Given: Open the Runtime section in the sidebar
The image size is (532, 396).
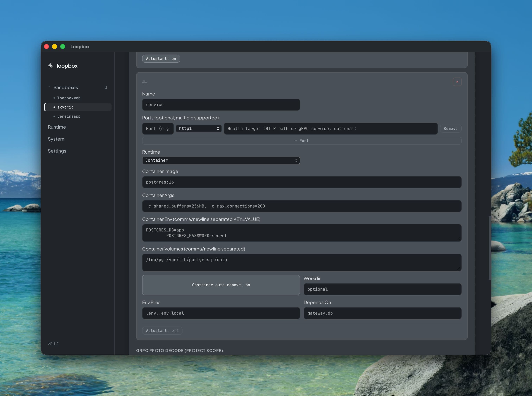Looking at the screenshot, I should click(57, 127).
